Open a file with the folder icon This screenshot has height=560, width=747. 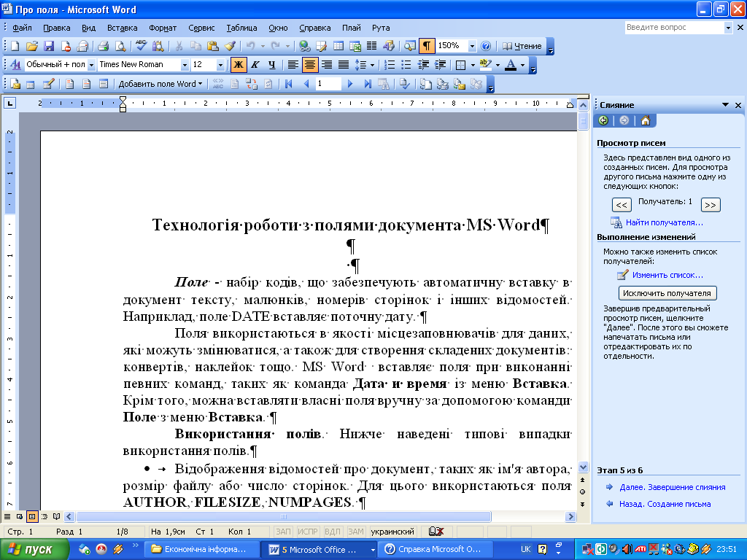pos(32,46)
